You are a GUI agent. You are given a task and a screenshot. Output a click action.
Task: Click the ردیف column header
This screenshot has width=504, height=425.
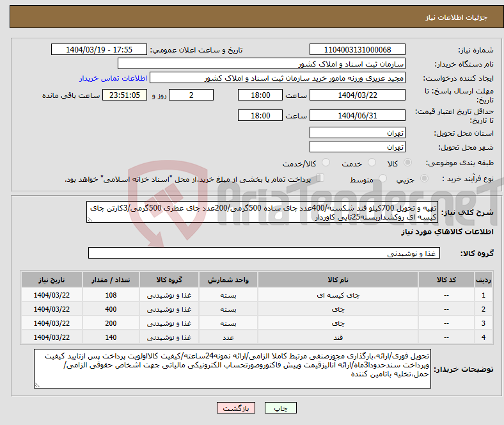[483, 280]
